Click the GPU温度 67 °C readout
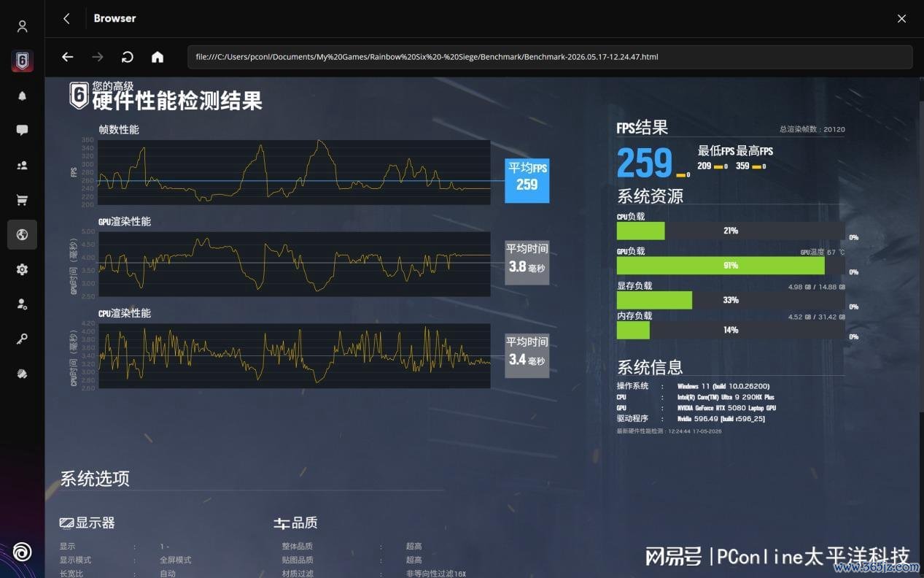Viewport: 924px width, 578px height. coord(823,252)
